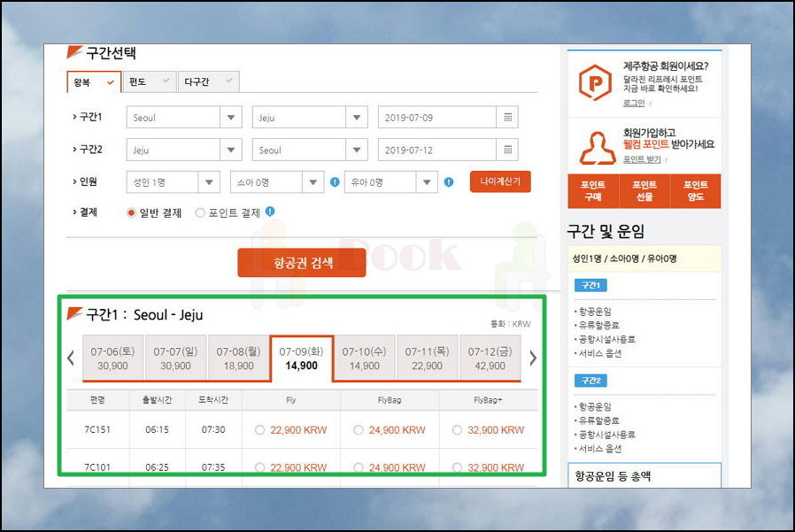Click the 포인트 양도 button
Screen dimensions: 795x532
tap(695, 190)
